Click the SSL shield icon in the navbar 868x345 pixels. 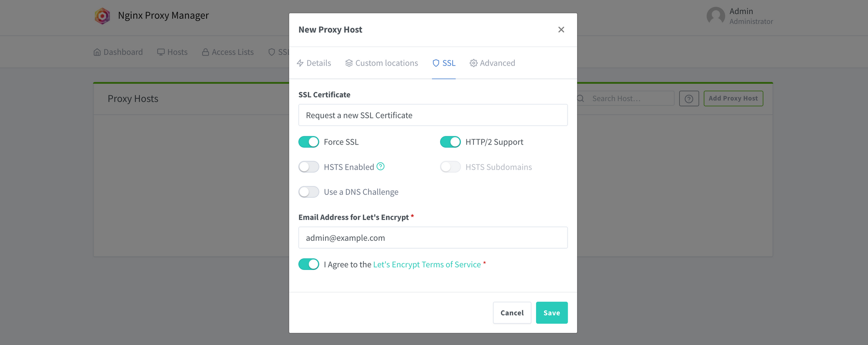tap(271, 52)
